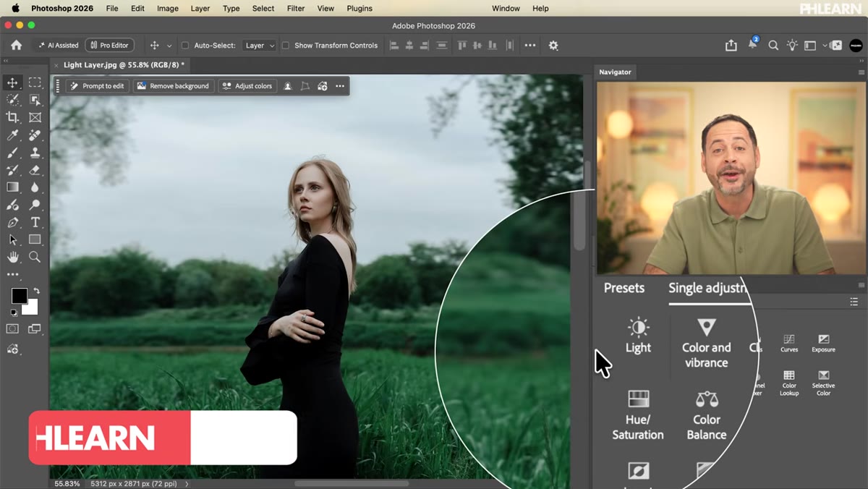
Task: Select the Path Selection tool
Action: [x=12, y=239]
